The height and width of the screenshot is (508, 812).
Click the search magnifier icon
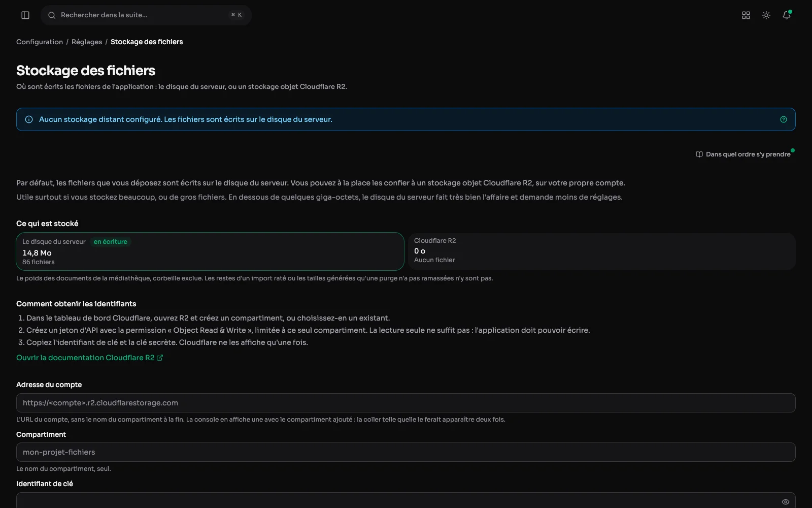tap(52, 15)
